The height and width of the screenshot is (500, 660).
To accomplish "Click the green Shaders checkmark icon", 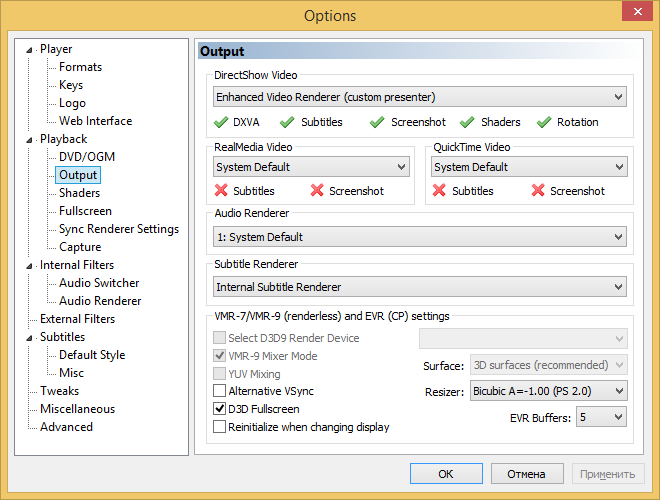I will (x=467, y=122).
